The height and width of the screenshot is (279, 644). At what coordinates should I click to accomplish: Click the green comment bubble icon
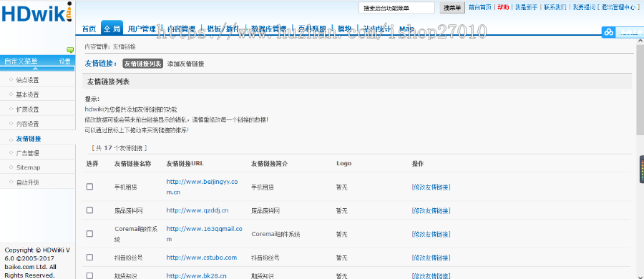(70, 50)
